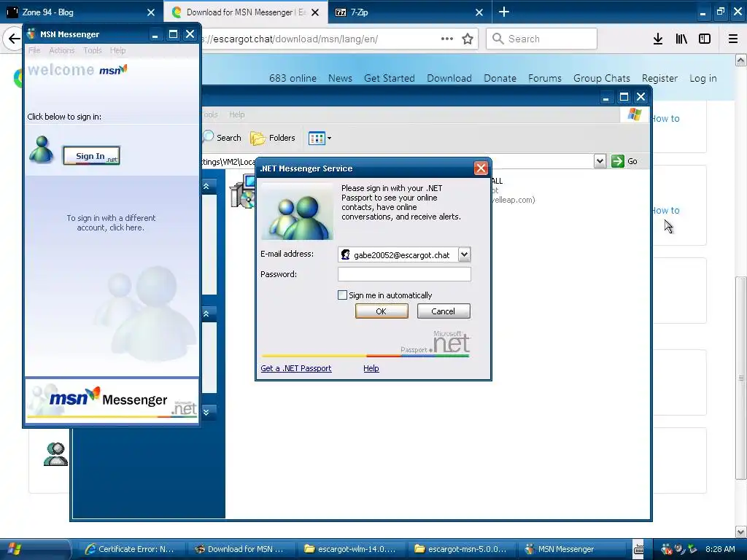This screenshot has height=560, width=747.
Task: Click the msn Messenger banner at bottom
Action: [112, 400]
